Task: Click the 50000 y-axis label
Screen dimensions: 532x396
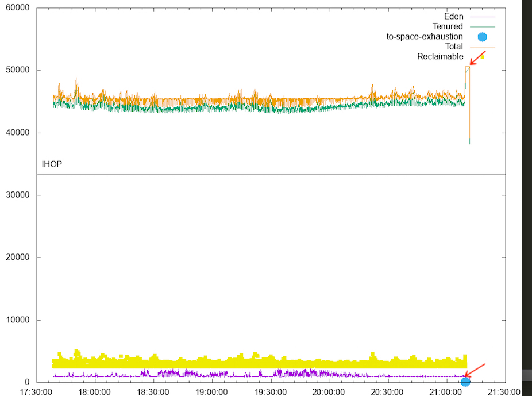Action: [18, 70]
